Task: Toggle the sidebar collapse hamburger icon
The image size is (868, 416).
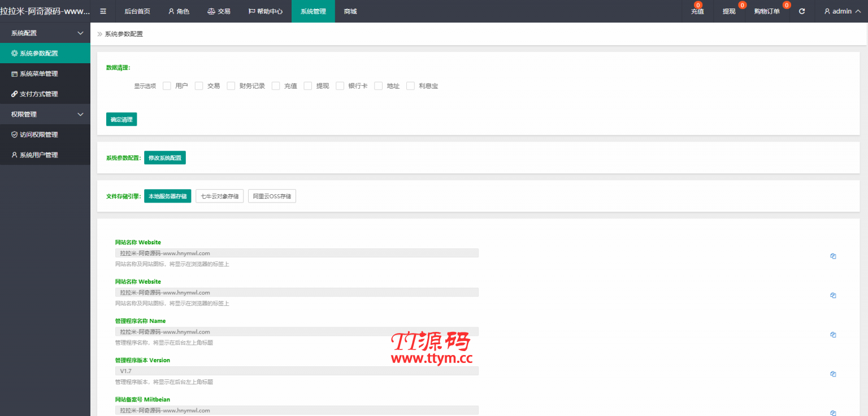Action: pyautogui.click(x=103, y=11)
